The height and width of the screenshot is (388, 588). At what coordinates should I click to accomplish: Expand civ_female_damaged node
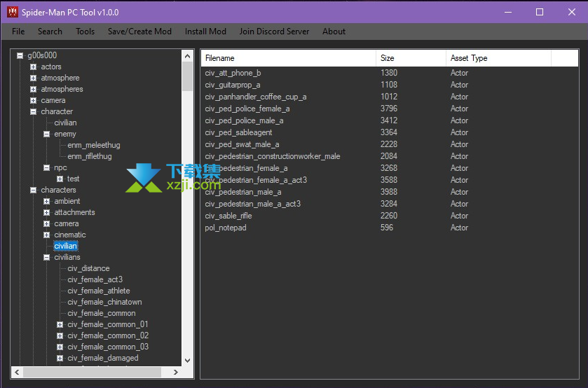point(60,358)
